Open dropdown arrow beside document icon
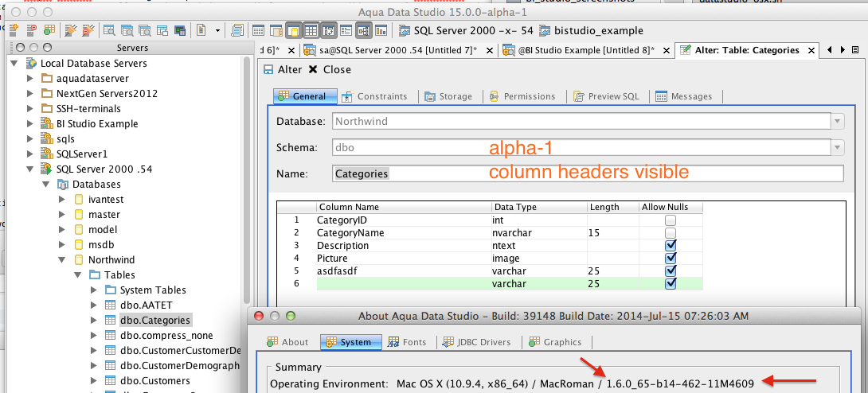This screenshot has width=868, height=393. click(217, 31)
